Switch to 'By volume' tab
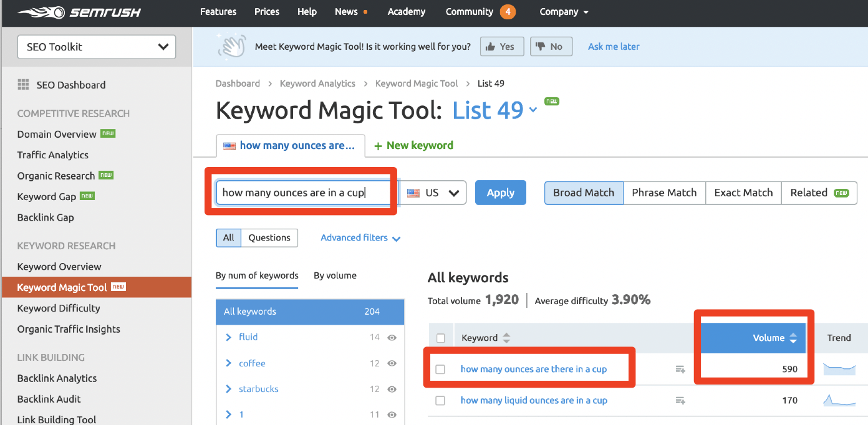868x425 pixels. (335, 275)
